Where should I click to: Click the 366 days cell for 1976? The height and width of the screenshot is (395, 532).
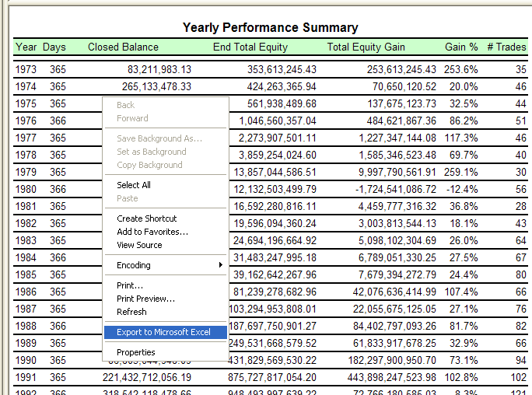(58, 121)
